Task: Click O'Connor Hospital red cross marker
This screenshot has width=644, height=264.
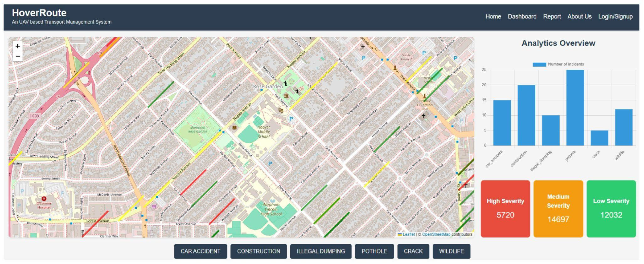Action: pyautogui.click(x=44, y=199)
